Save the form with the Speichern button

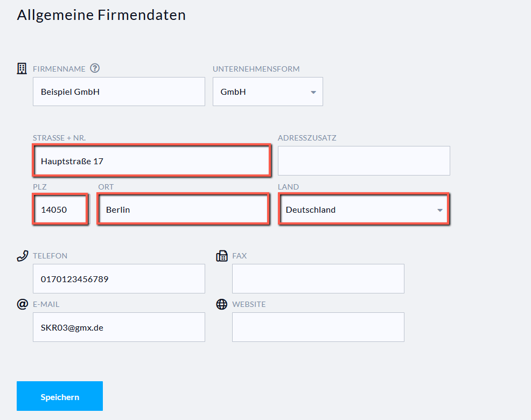60,396
